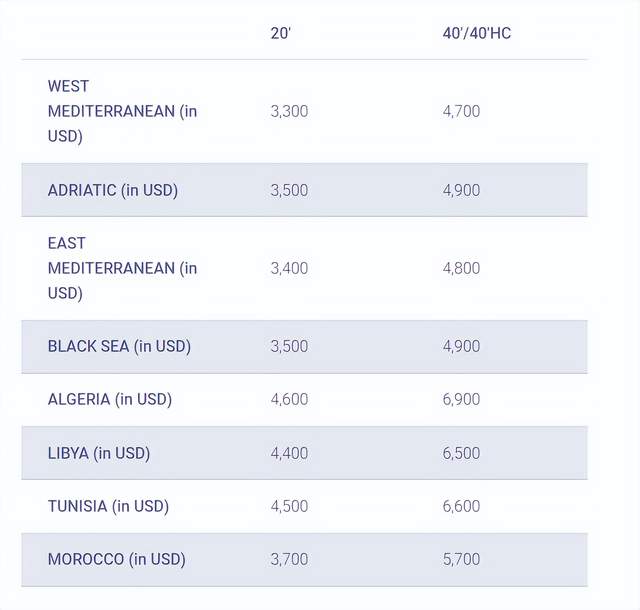This screenshot has height=610, width=640.
Task: Select the BLACK SEA (in USD) label
Action: coord(119,346)
